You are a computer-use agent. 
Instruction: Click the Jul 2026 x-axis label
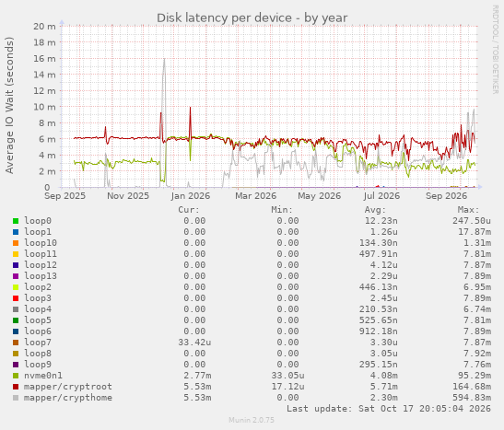pyautogui.click(x=381, y=196)
